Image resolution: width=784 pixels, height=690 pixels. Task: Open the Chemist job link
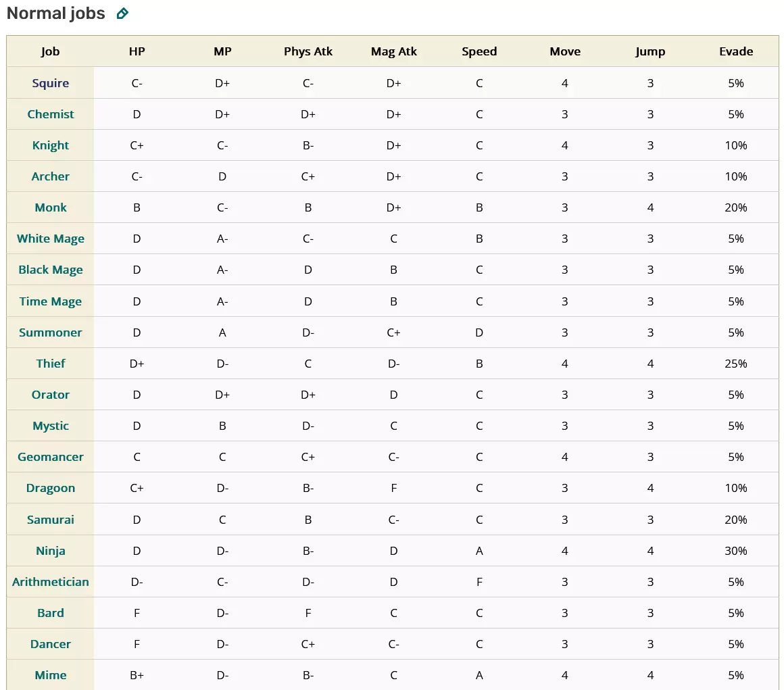pos(51,114)
